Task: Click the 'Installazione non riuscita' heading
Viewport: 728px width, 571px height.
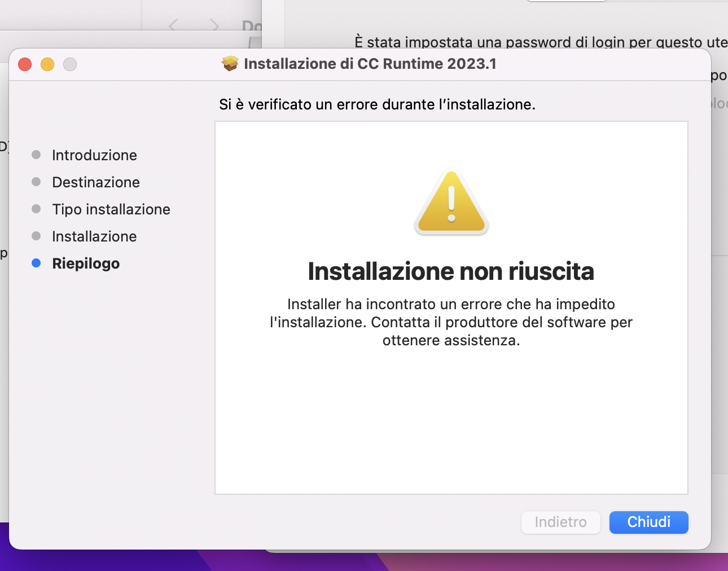Action: (451, 271)
